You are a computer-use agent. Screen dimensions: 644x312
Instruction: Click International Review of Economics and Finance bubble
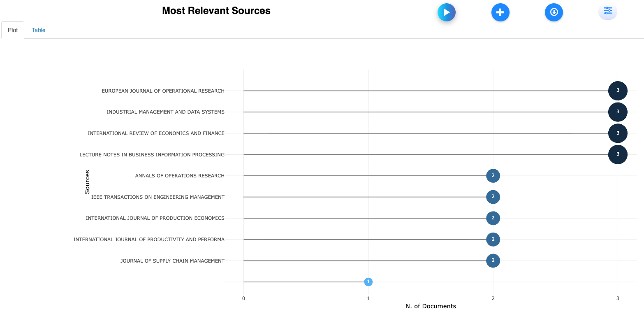(x=617, y=133)
